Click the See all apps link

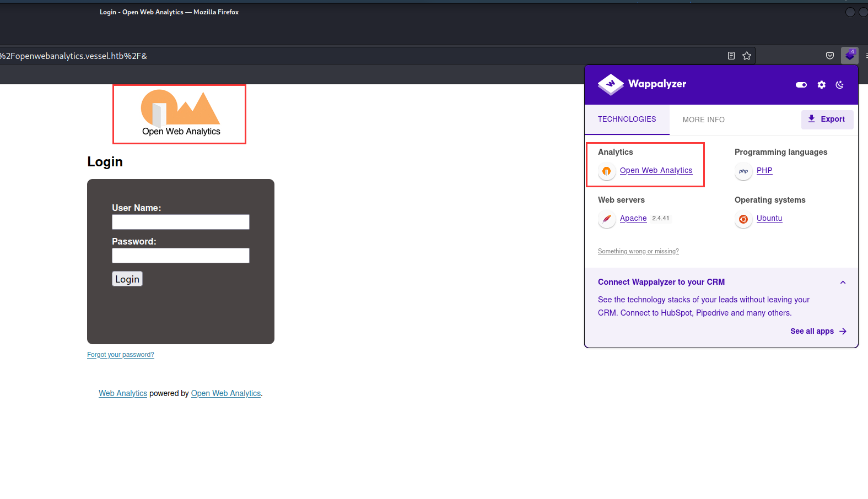[x=818, y=331]
